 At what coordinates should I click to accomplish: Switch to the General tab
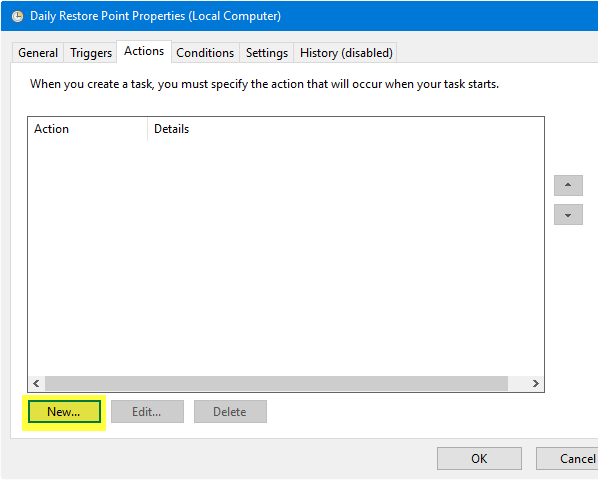pyautogui.click(x=38, y=53)
